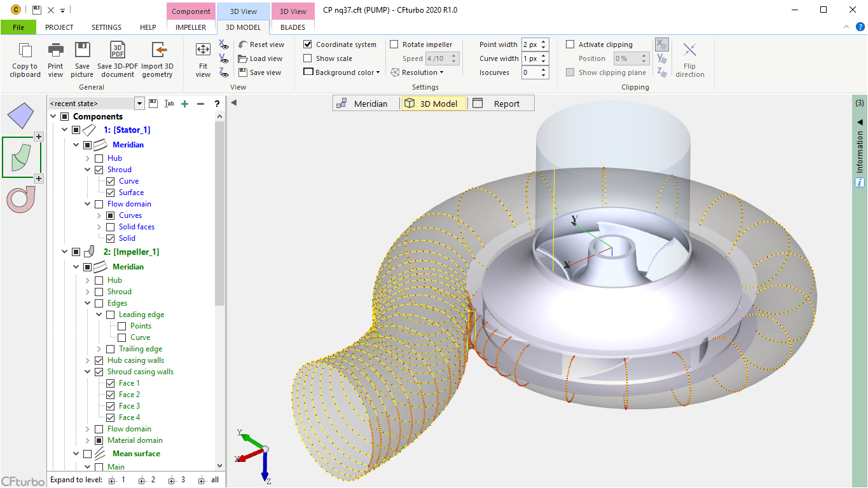Enable the Activate clipping checkbox
868x488 pixels.
(570, 44)
